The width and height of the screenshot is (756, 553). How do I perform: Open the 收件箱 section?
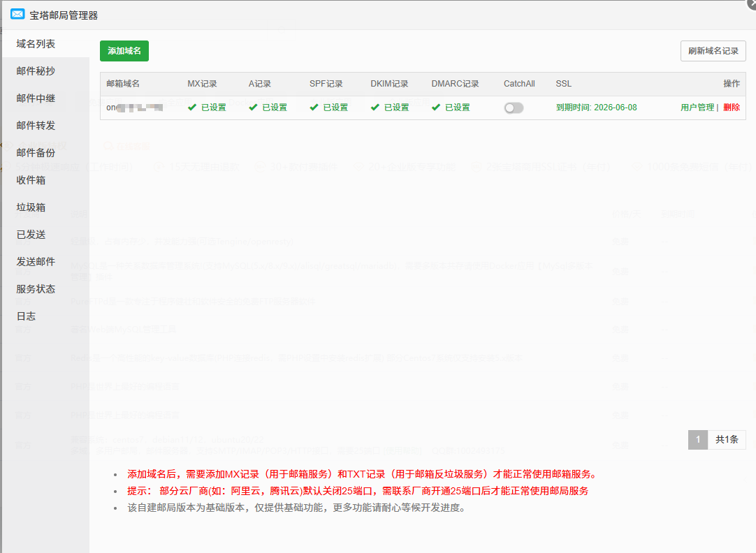31,180
